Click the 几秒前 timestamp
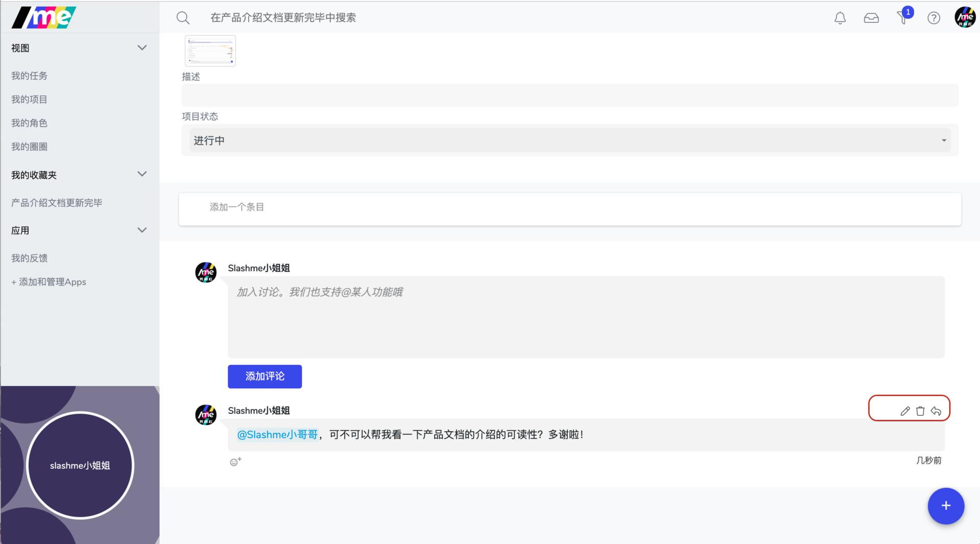 tap(928, 460)
